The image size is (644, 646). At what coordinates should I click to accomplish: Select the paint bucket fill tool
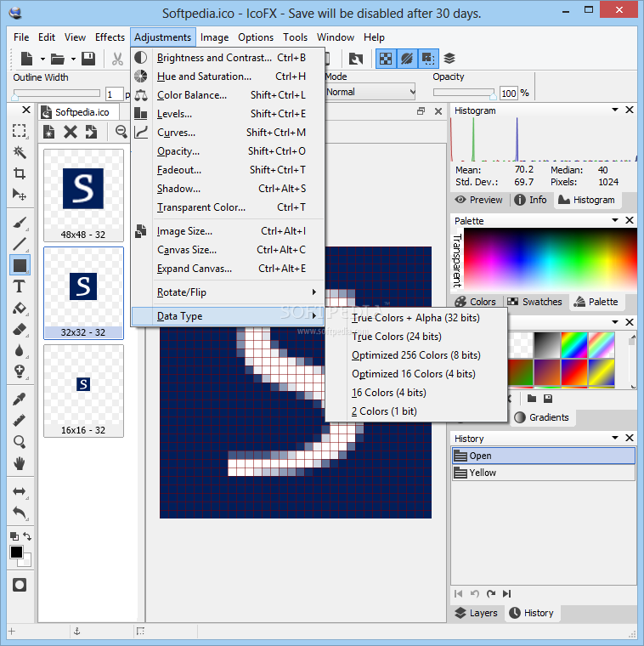click(20, 308)
